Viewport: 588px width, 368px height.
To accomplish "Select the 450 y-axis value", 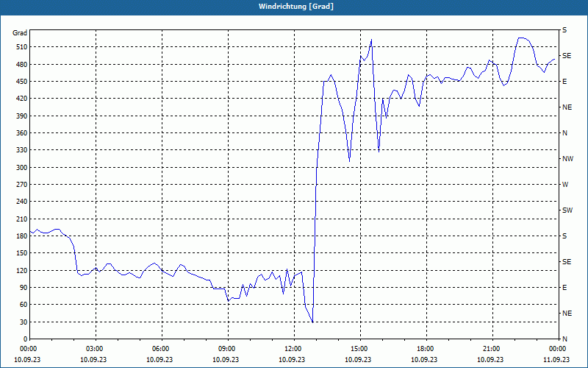I will pyautogui.click(x=23, y=82).
